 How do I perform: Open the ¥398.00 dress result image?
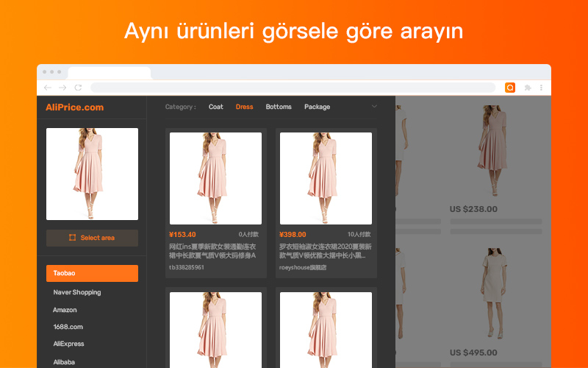[x=326, y=178]
